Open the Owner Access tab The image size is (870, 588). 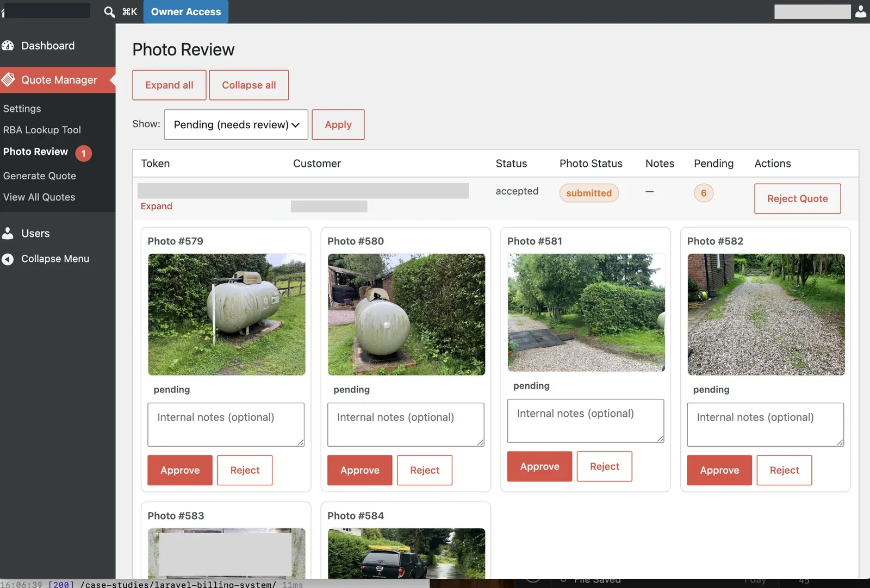point(186,11)
